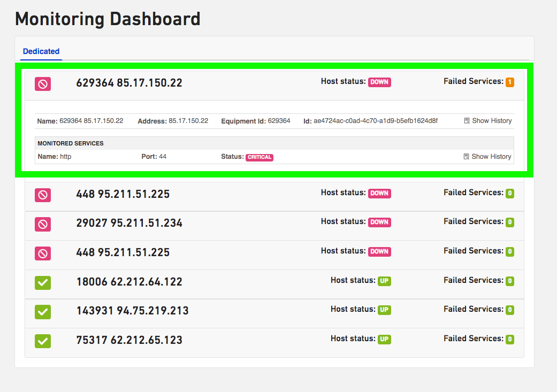Screen dimensions: 557x392
Task: Select the 'Equipment Id: 629364' text
Action: (x=256, y=121)
